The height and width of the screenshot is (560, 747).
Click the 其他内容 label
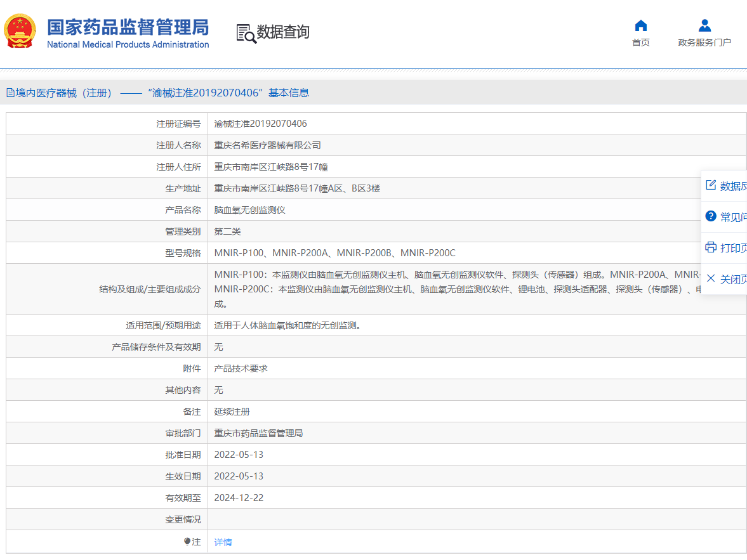[183, 390]
